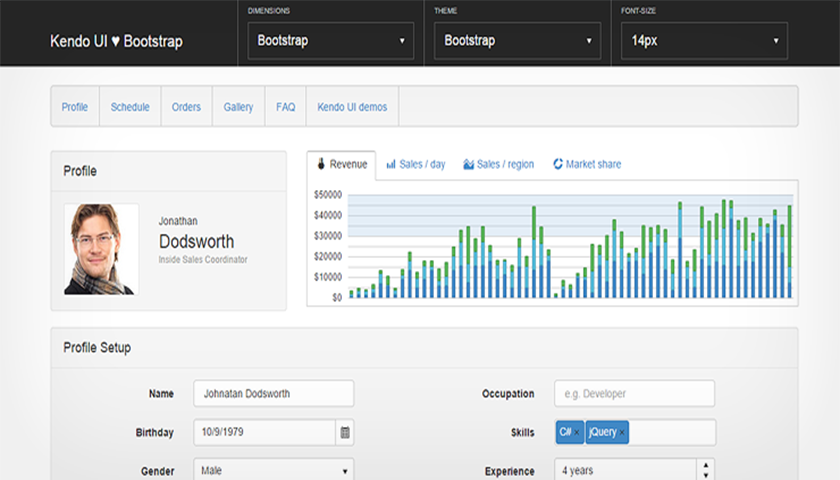840x480 pixels.
Task: Remove the C# skill tag
Action: pos(577,432)
